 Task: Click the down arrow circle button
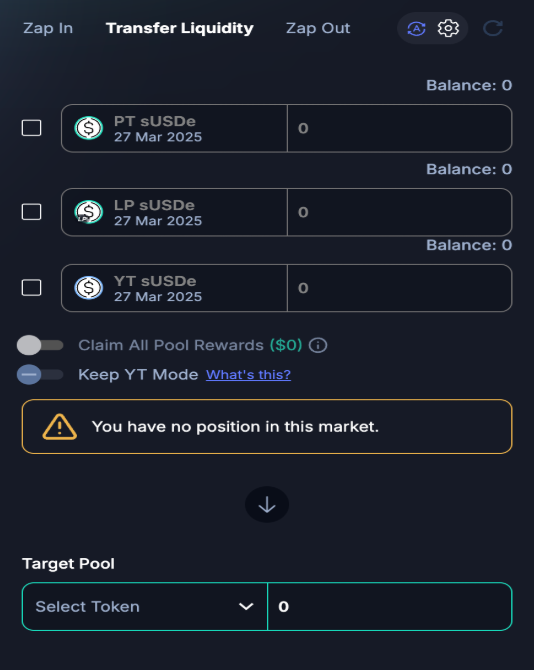coord(267,505)
